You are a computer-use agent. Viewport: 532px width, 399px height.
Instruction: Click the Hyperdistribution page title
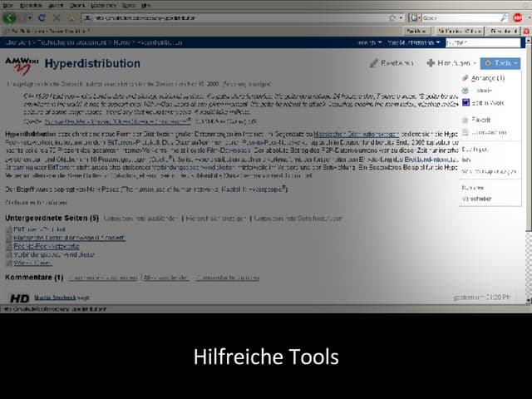tap(92, 63)
